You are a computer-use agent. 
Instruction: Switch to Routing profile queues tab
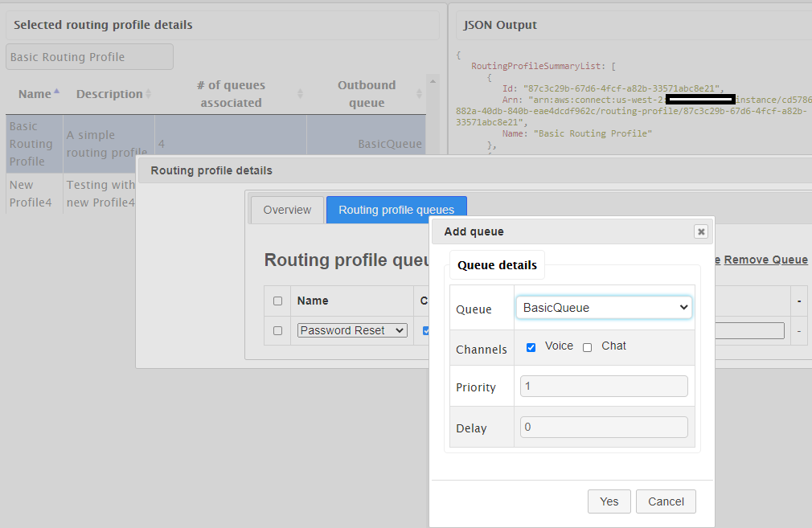[396, 210]
